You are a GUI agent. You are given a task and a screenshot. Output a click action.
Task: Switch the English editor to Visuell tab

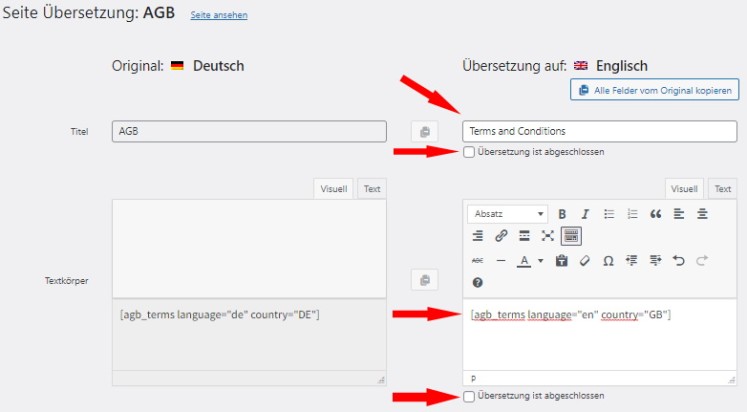coord(684,189)
